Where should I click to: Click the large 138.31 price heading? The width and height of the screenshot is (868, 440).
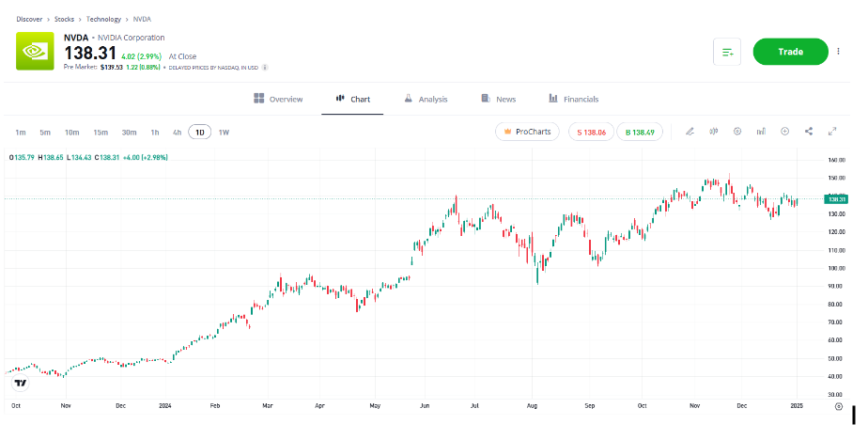tap(90, 54)
